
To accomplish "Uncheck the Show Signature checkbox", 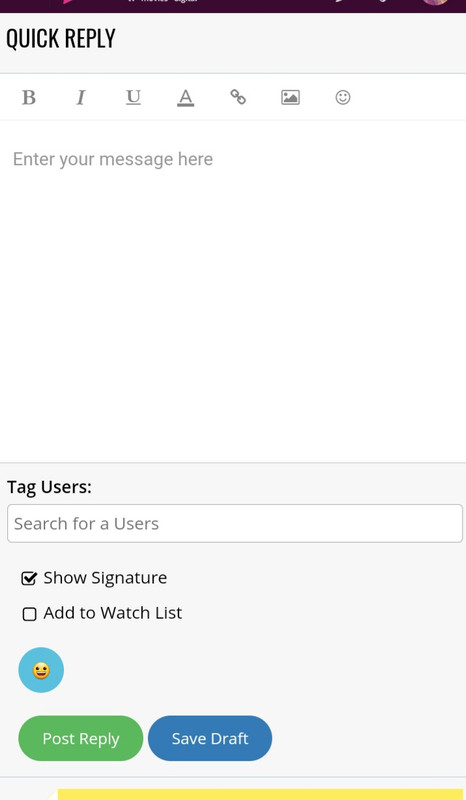I will (x=29, y=578).
